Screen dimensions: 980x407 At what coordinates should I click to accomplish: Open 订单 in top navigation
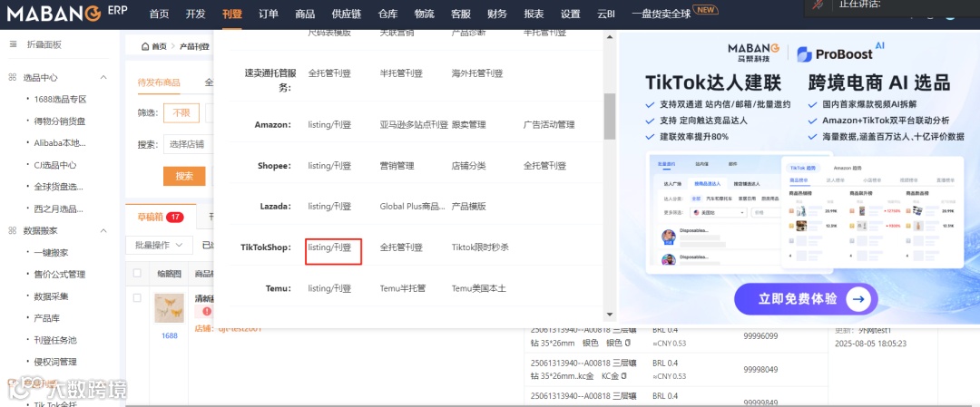tap(268, 14)
